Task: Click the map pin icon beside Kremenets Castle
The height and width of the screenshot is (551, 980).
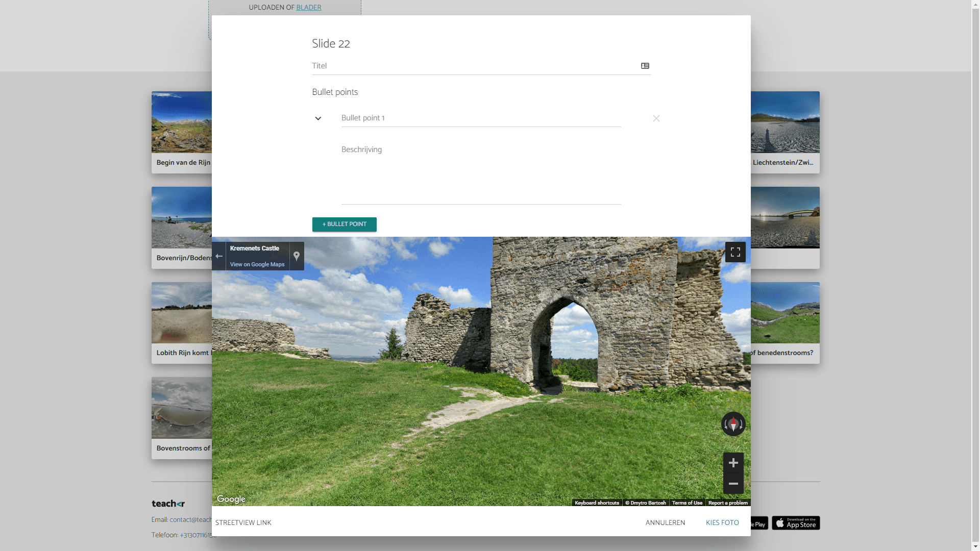Action: tap(297, 256)
